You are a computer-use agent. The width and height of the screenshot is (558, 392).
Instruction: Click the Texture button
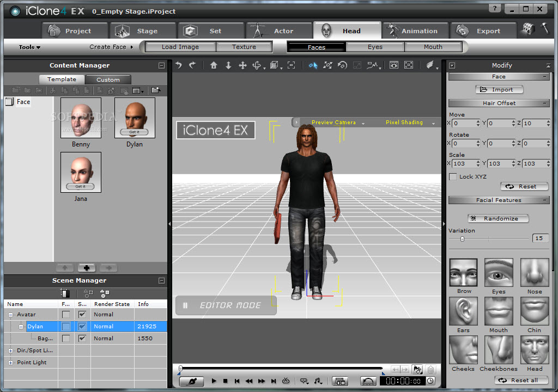coord(244,47)
